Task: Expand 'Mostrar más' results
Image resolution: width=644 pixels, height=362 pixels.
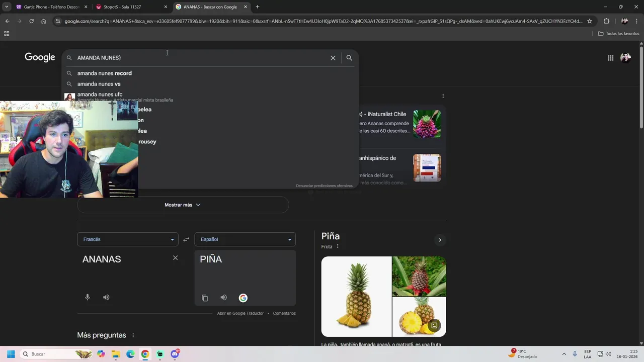Action: pos(183,205)
